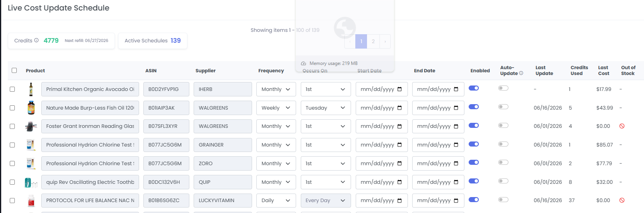Go to pagination page 2
This screenshot has height=213, width=644.
[373, 41]
